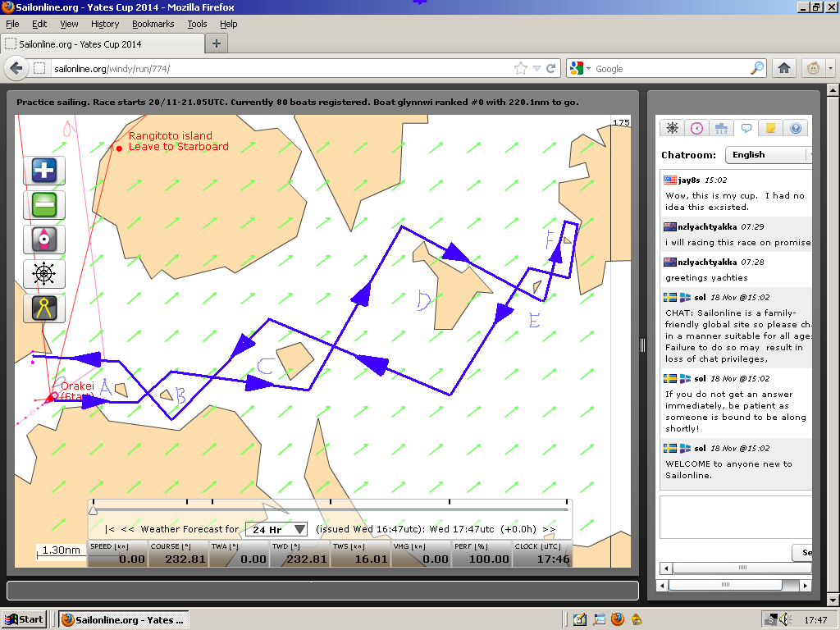Select the Sailonline.org Yates Cup browser tab

[103, 44]
